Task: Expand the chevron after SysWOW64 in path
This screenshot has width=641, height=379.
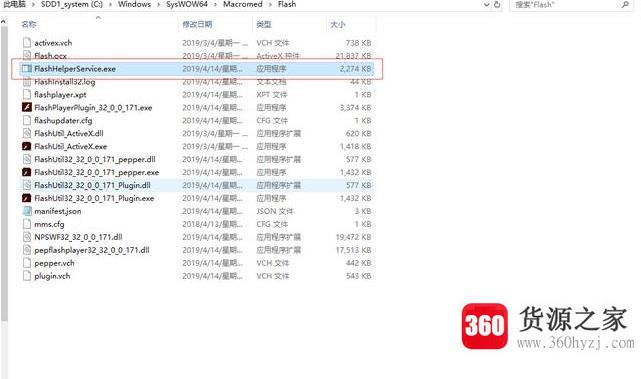Action: click(215, 4)
